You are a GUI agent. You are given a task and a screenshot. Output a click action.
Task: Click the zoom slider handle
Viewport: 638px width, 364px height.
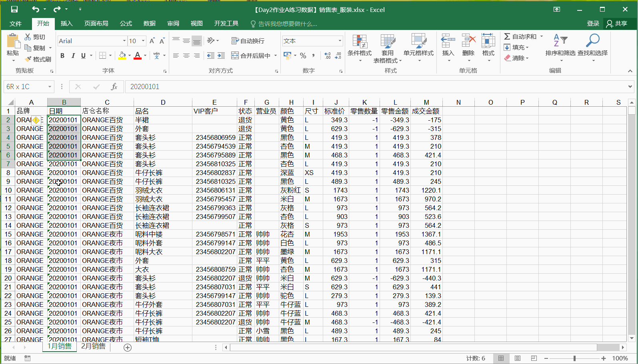pyautogui.click(x=574, y=358)
